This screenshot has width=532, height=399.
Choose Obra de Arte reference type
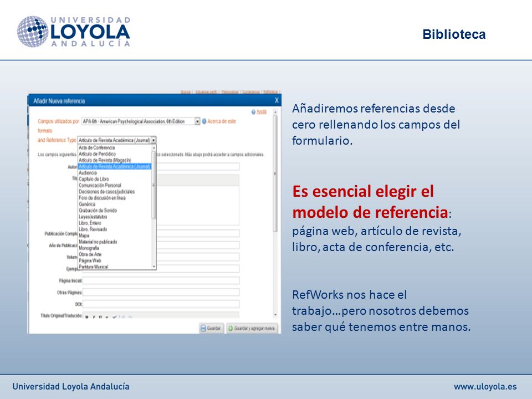(x=90, y=254)
